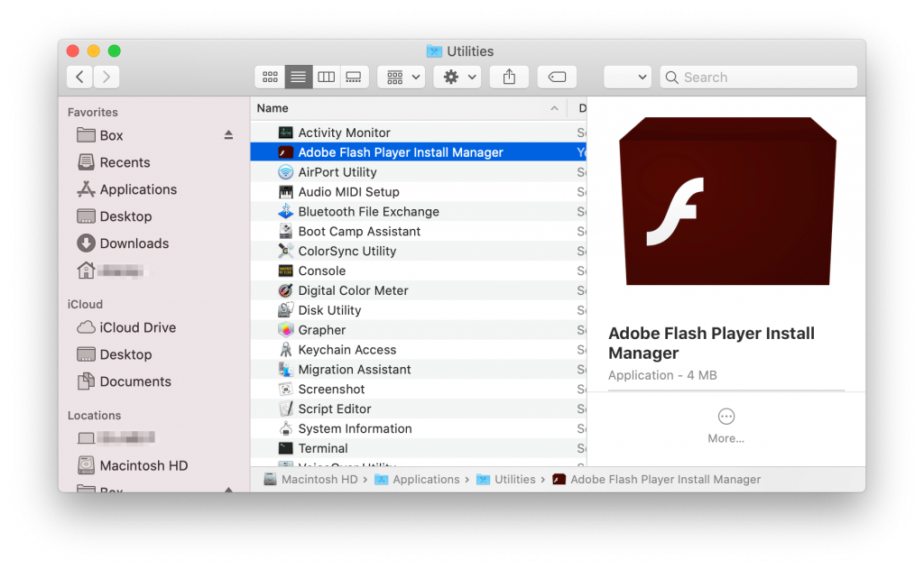The height and width of the screenshot is (569, 924).
Task: Switch Finder to column view
Action: click(x=326, y=78)
